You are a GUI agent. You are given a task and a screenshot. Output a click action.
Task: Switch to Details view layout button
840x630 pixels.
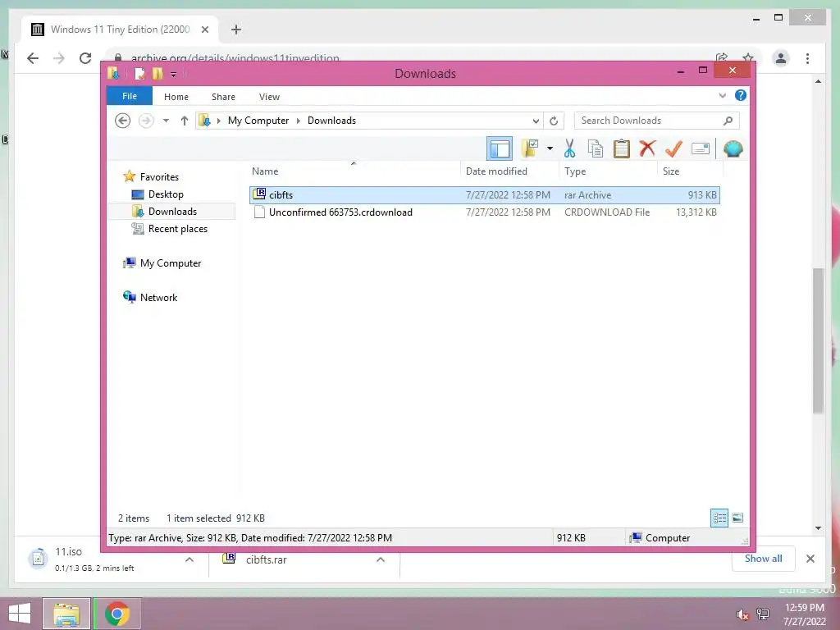click(x=719, y=518)
